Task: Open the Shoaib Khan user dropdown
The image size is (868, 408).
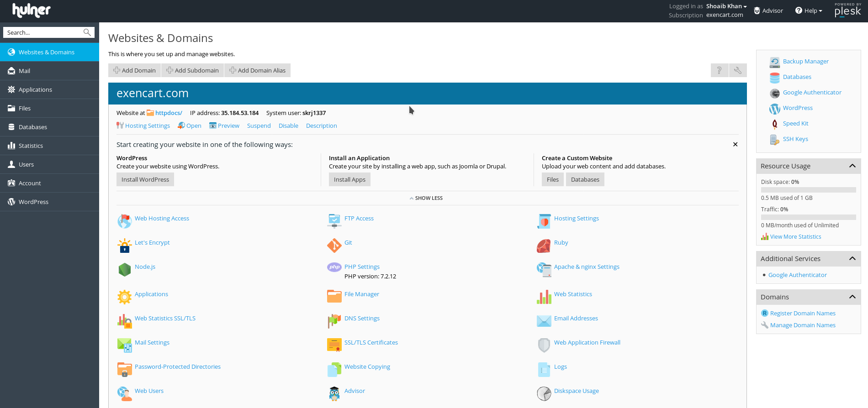Action: coord(726,6)
